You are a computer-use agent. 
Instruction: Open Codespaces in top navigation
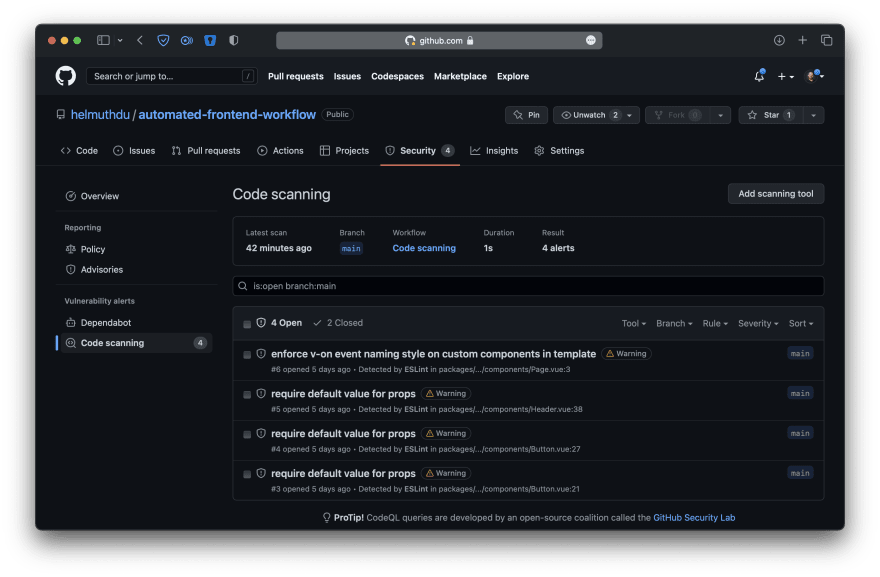point(397,76)
